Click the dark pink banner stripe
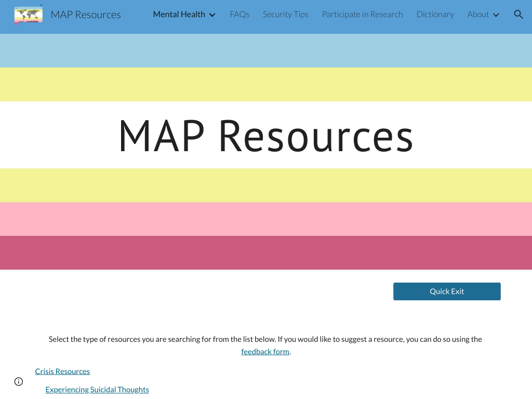Viewport: 532px width, 399px height. 266,253
